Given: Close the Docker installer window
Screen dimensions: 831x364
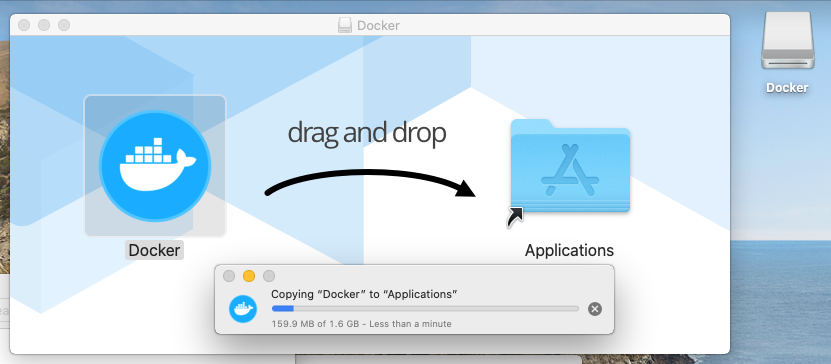Looking at the screenshot, I should click(24, 25).
